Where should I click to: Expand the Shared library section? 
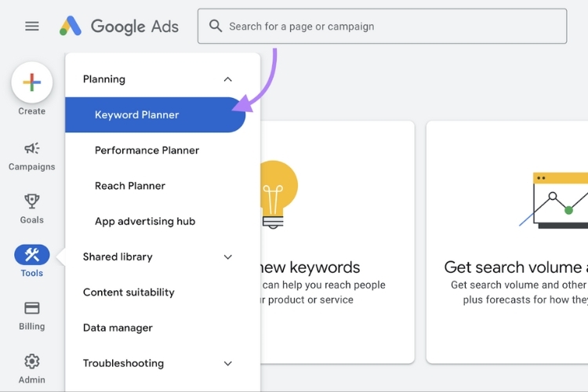pos(227,257)
